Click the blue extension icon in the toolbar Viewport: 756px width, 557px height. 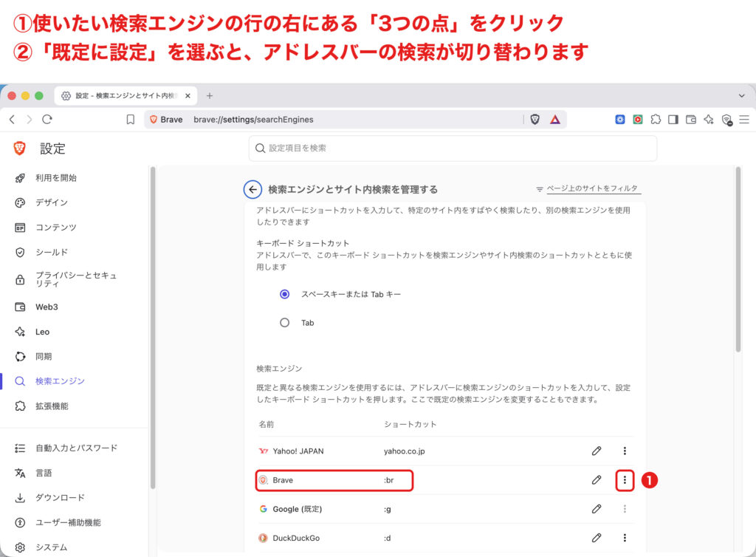pyautogui.click(x=620, y=119)
